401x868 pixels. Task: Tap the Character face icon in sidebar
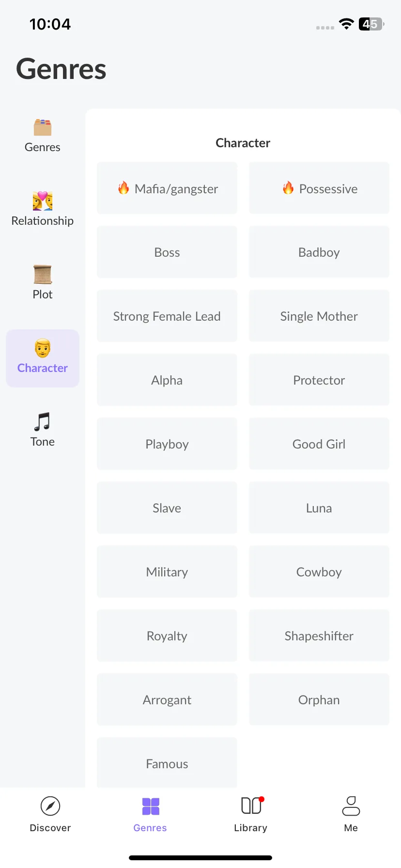[x=43, y=348]
